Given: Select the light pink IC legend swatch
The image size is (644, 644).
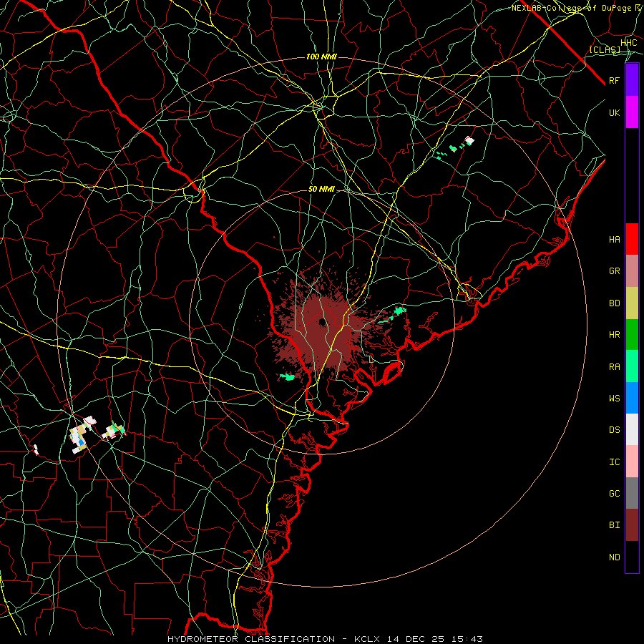Looking at the screenshot, I should pos(632,462).
